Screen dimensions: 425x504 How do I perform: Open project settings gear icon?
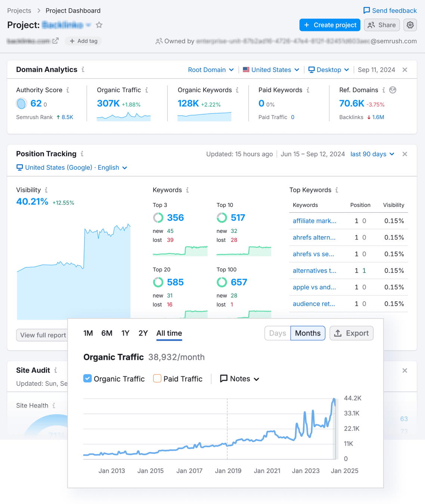[410, 25]
